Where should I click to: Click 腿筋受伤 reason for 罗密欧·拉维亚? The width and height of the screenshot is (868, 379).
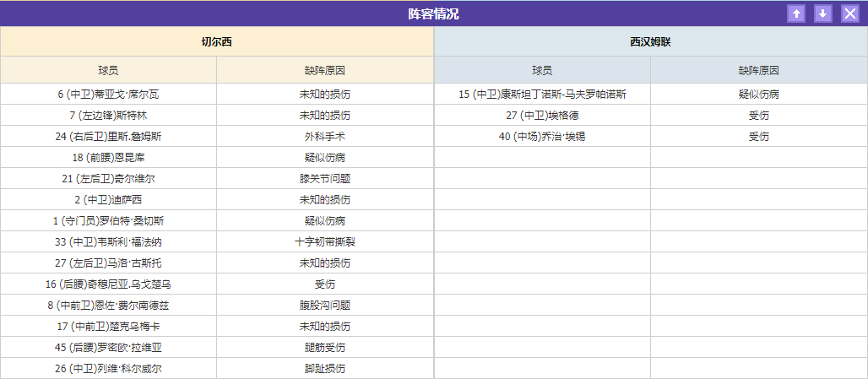click(x=325, y=348)
